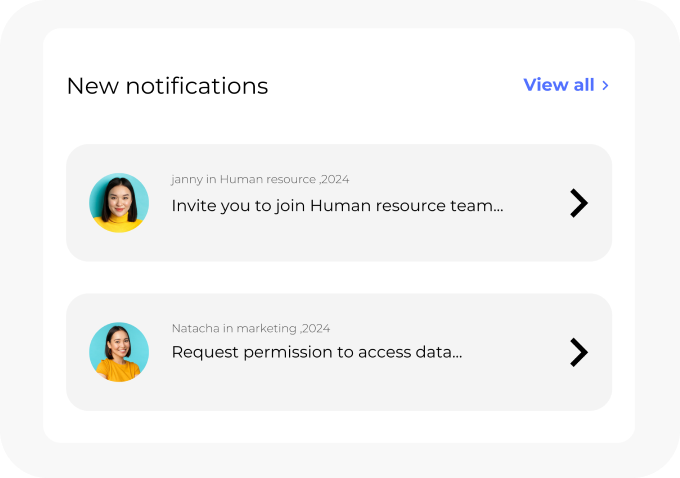680x478 pixels.
Task: Expand the Human resource invite arrow
Action: [x=578, y=203]
